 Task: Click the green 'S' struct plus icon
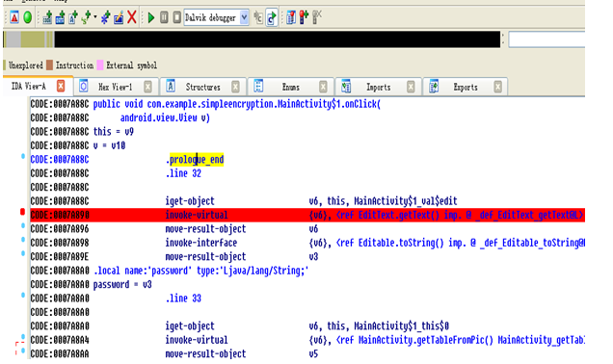[86, 17]
